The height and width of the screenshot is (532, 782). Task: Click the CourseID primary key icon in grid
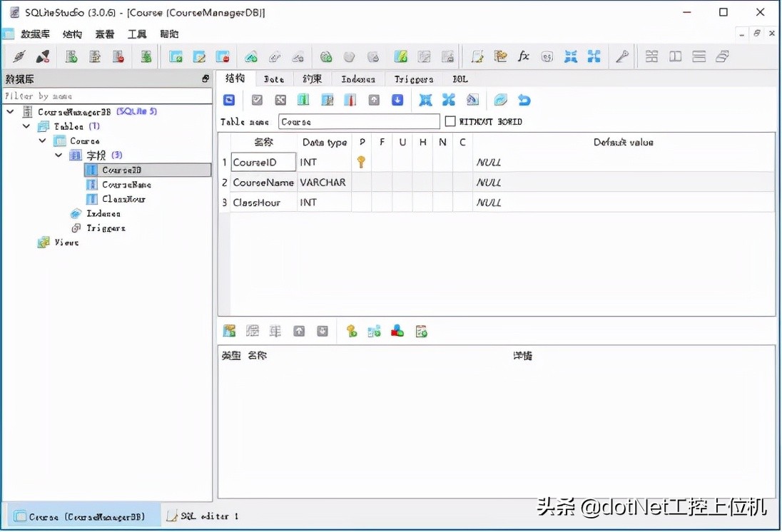tap(361, 162)
